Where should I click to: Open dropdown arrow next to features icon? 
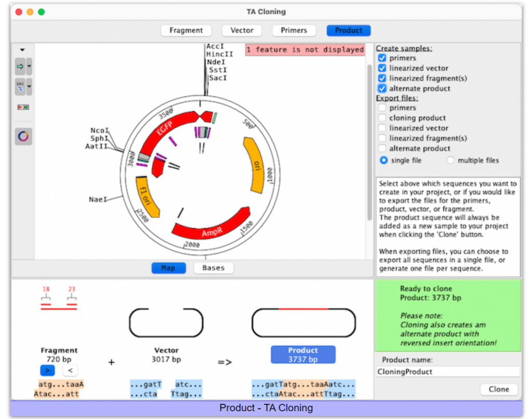[x=30, y=67]
